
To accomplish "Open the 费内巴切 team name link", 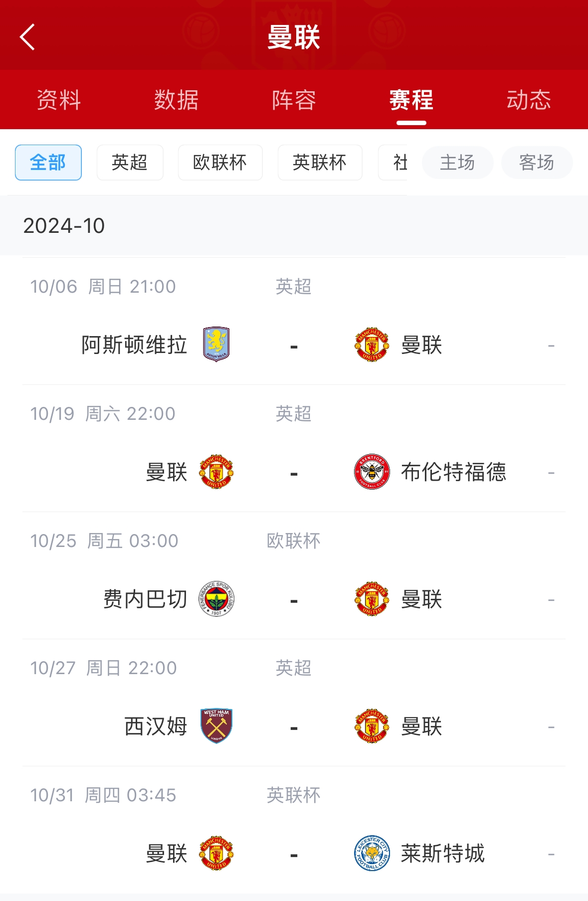I will coord(145,599).
